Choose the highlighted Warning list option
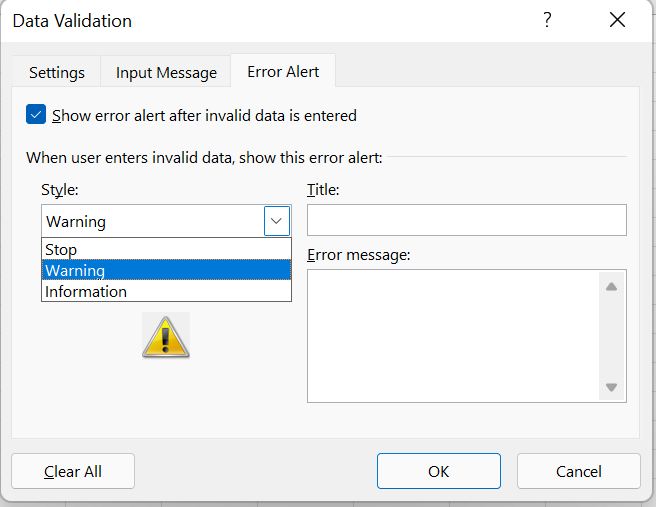 (166, 270)
